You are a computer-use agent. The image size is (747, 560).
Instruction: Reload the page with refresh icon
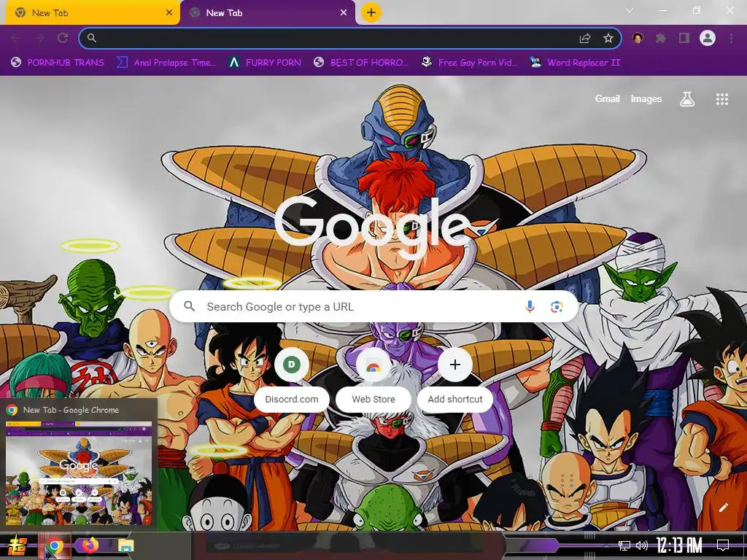(x=63, y=38)
